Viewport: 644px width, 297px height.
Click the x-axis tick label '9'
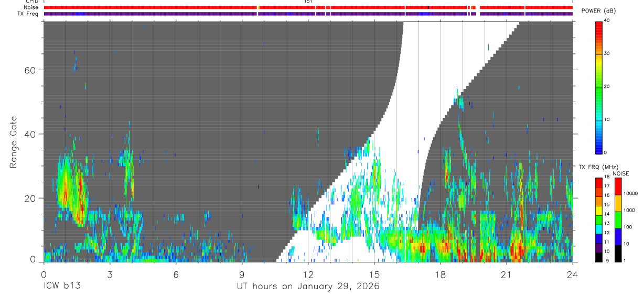(x=242, y=274)
